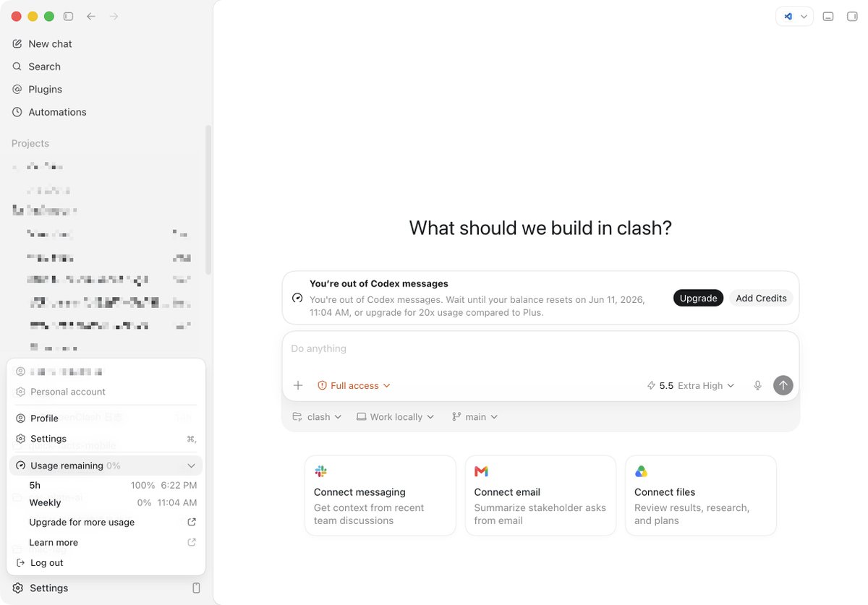Screen dimensions: 868x605
Task: Open the clash project dropdown
Action: pyautogui.click(x=317, y=417)
